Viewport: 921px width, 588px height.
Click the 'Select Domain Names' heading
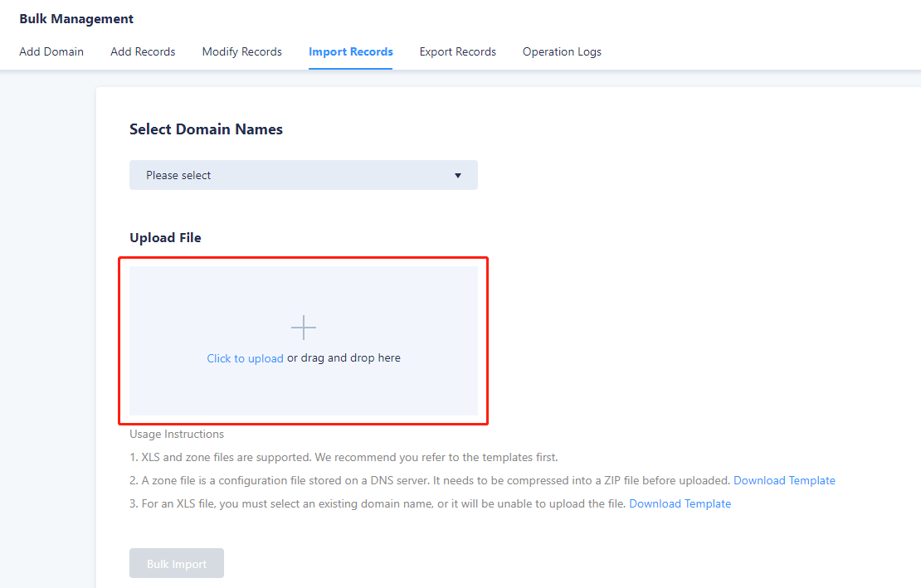coord(206,129)
